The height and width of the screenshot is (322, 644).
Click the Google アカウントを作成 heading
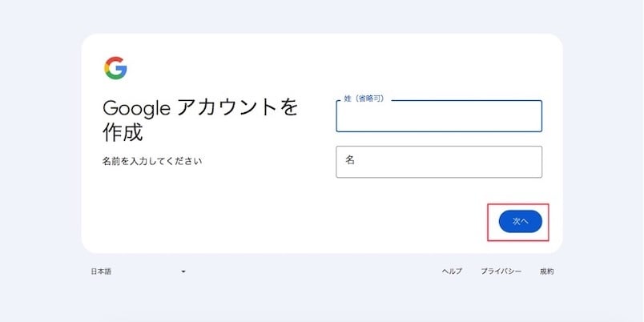click(x=200, y=119)
